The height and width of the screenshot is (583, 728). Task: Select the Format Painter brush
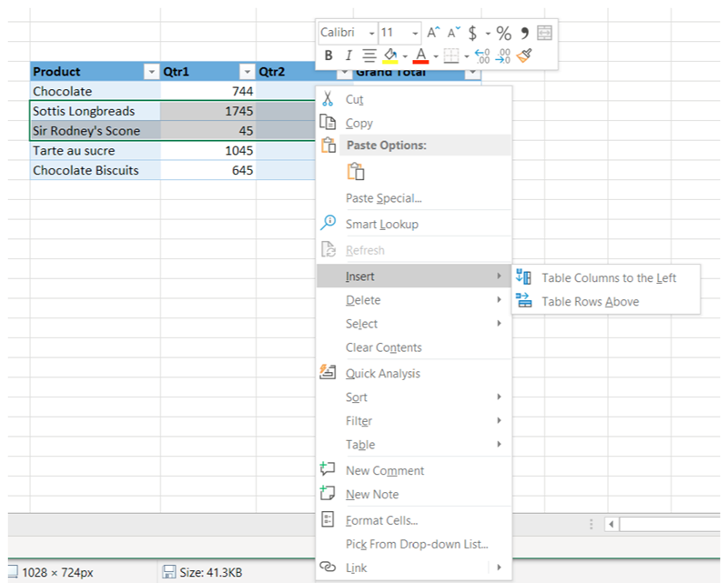[x=524, y=56]
